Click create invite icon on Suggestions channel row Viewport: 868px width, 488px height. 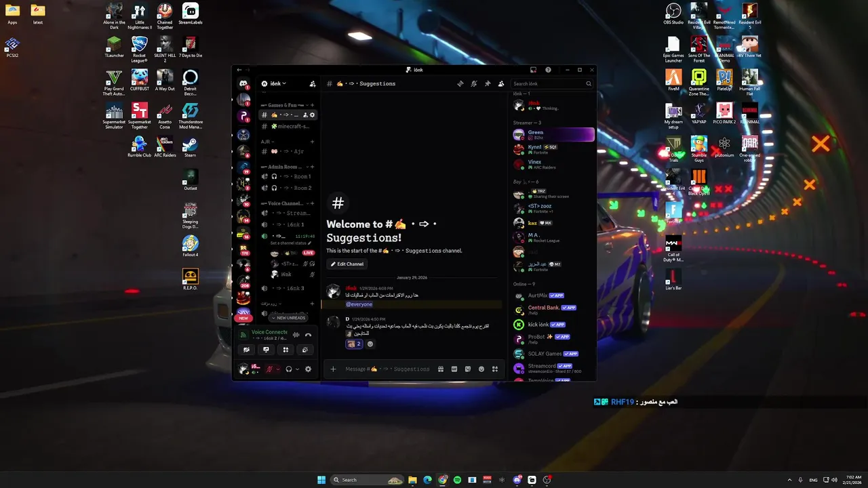306,115
